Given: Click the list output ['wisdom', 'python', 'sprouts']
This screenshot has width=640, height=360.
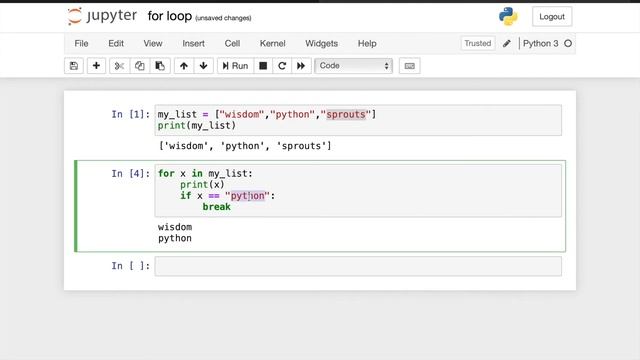Looking at the screenshot, I should (245, 146).
